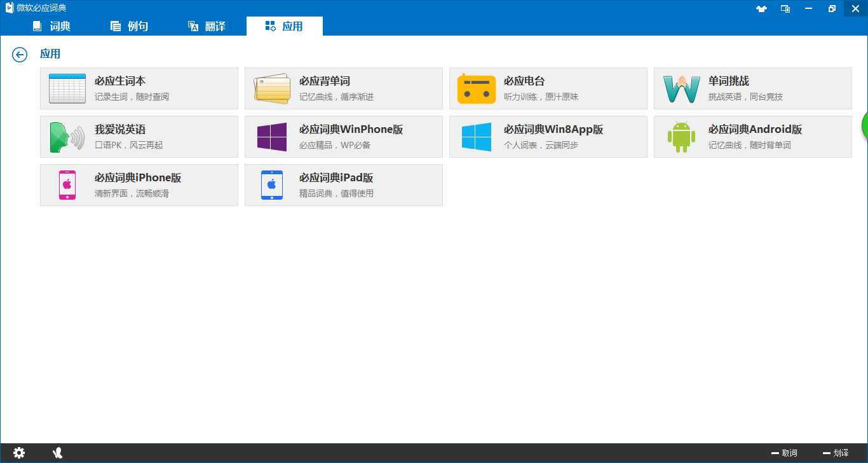Switch to the 例句 tab
The image size is (868, 463).
130,26
